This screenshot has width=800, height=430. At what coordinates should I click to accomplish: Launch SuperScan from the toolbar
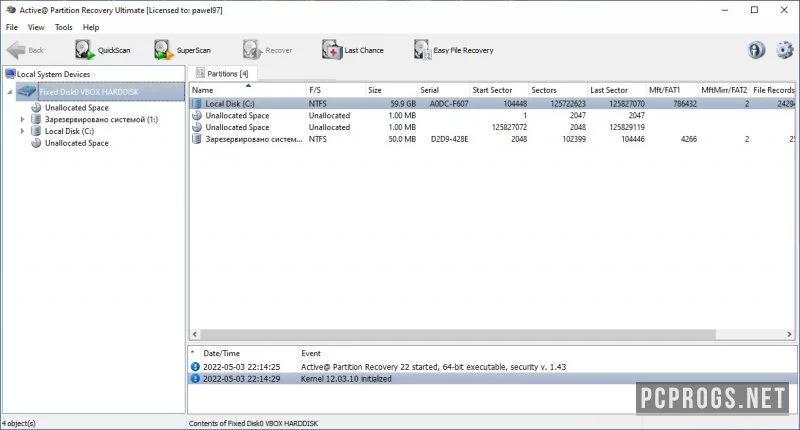pos(182,50)
